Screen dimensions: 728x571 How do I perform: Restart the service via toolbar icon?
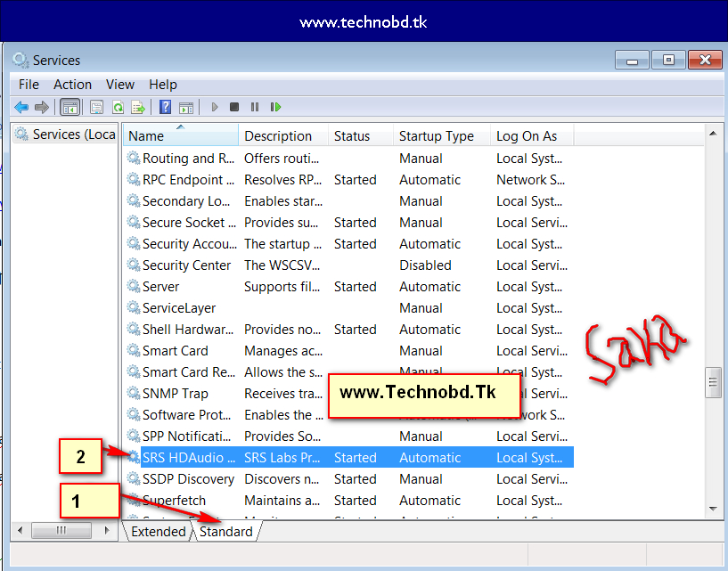(276, 107)
